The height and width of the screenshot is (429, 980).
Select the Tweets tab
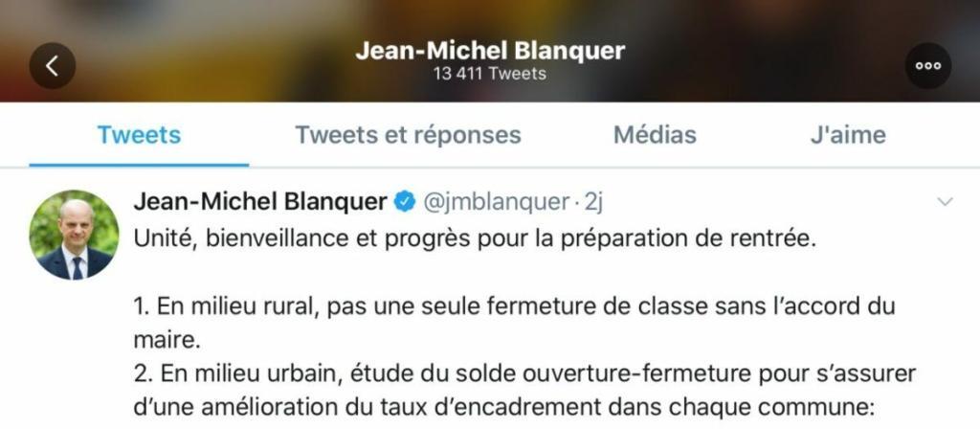[139, 135]
